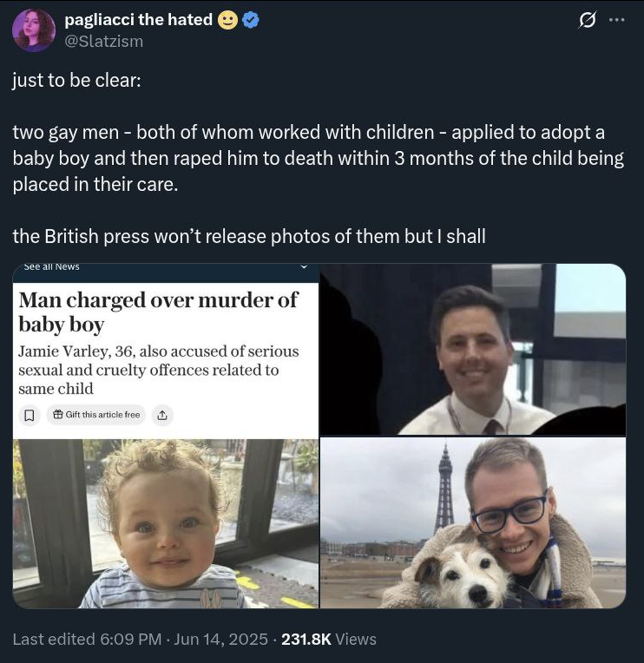Viewport: 644px width, 663px height.
Task: Click the share upload icon in article
Action: (x=161, y=416)
